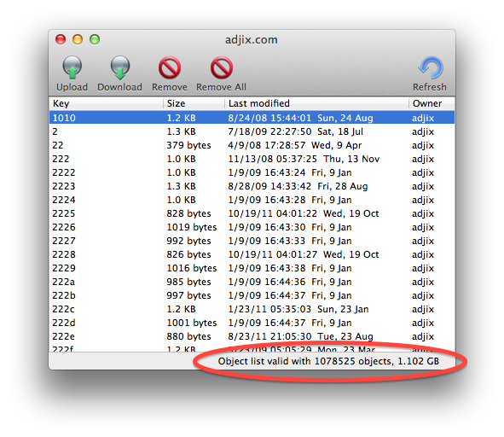Image resolution: width=504 pixels, height=437 pixels.
Task: Select the row with key 2229
Action: (x=252, y=268)
